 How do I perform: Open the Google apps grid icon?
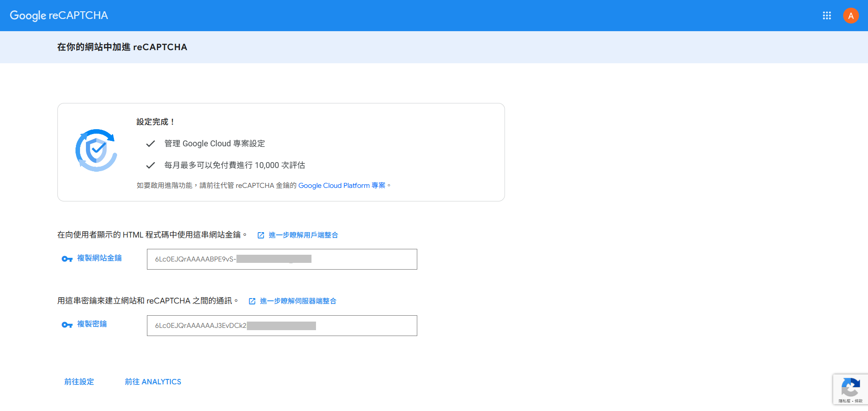[x=827, y=16]
